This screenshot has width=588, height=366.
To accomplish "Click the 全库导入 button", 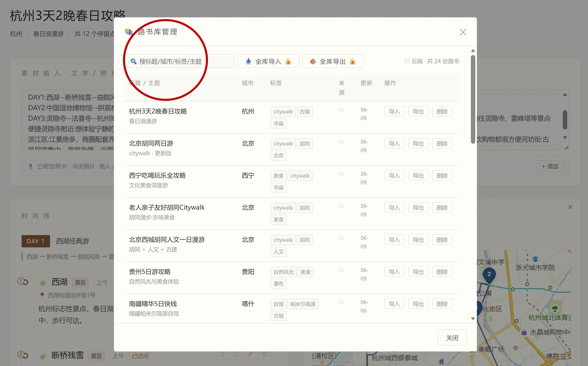I will (x=268, y=61).
